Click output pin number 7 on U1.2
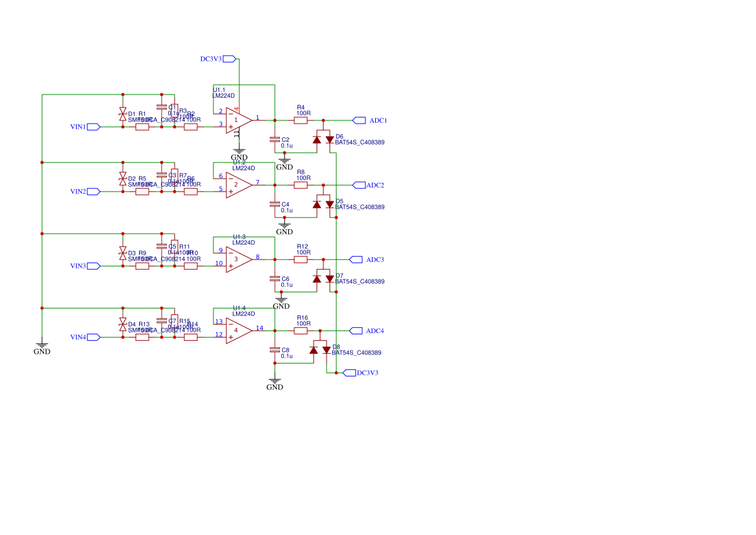 coord(257,182)
